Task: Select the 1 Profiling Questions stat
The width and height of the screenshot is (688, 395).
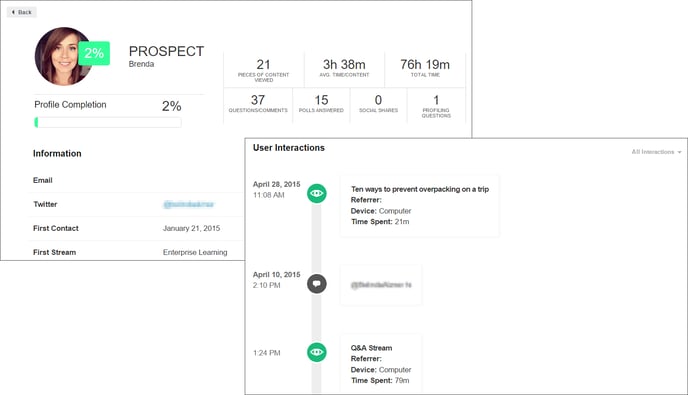Action: point(436,105)
